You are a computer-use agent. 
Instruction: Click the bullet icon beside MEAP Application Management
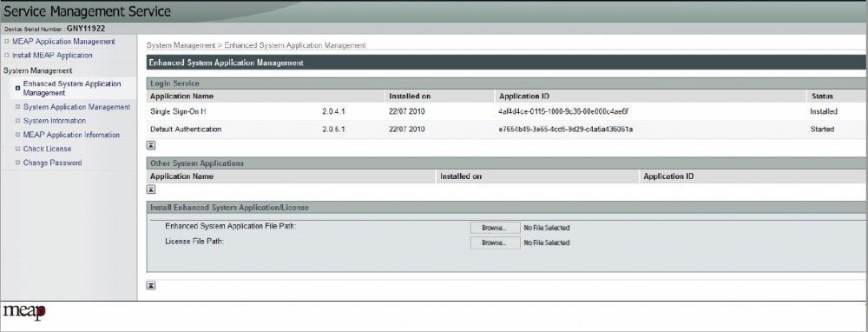coord(7,42)
